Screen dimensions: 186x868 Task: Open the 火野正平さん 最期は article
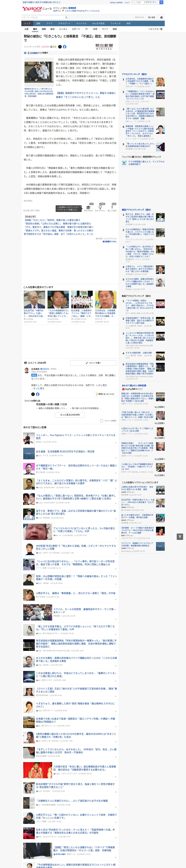click(76, 593)
